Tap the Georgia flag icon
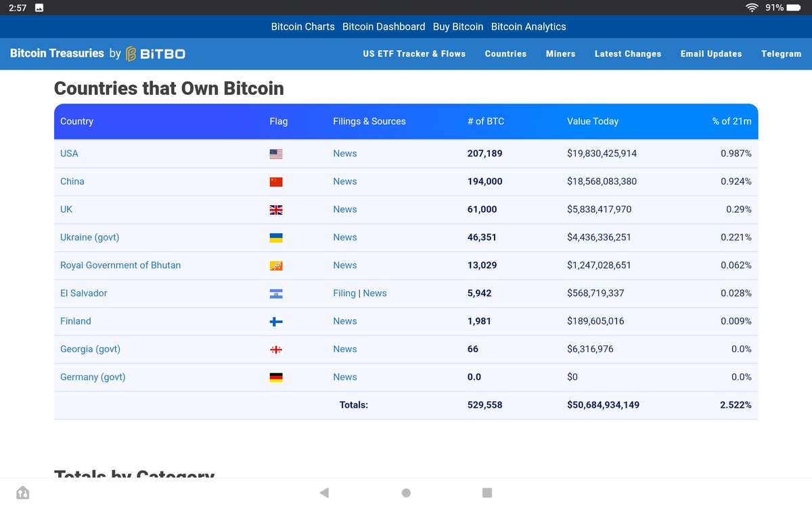 (276, 350)
